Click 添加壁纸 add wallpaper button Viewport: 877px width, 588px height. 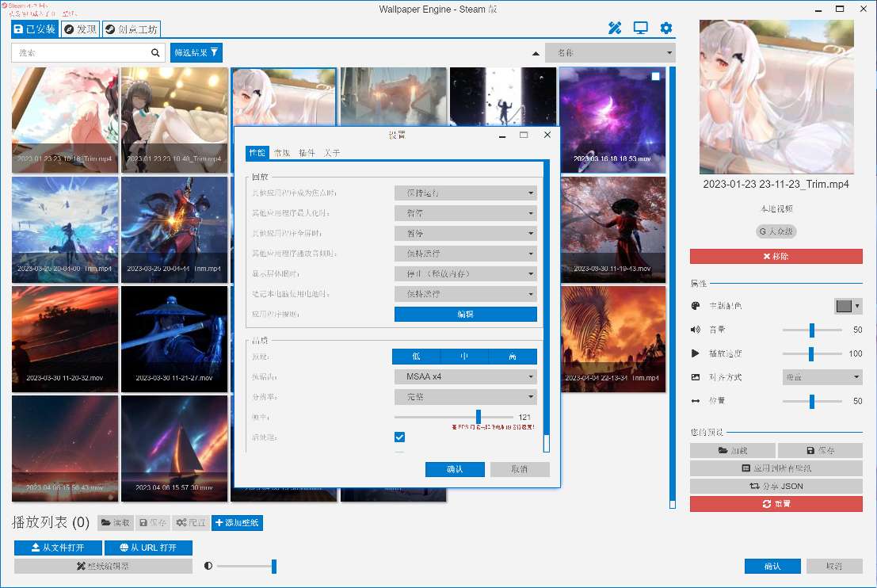point(237,522)
